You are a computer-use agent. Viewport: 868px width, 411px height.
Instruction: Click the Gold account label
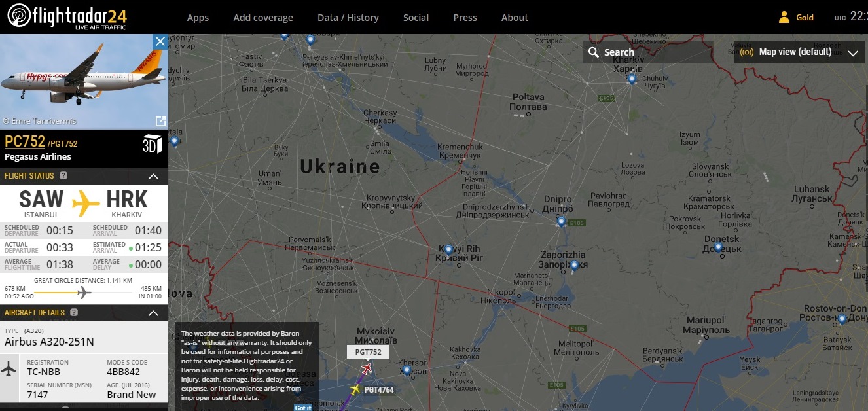[805, 18]
